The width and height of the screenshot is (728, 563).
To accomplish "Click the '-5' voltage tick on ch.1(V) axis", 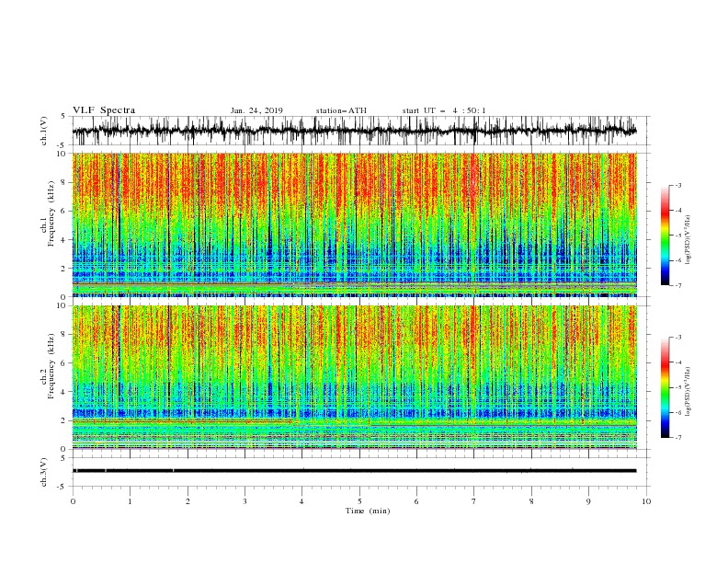I will click(x=63, y=145).
